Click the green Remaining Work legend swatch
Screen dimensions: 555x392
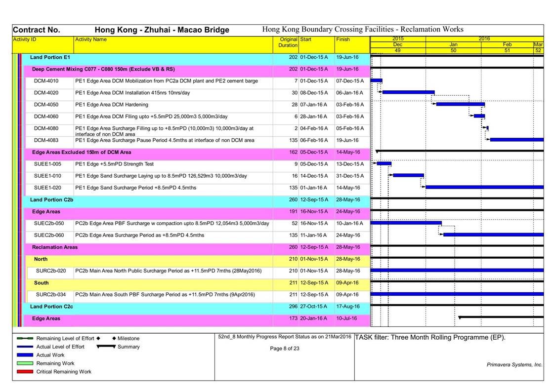(25, 363)
